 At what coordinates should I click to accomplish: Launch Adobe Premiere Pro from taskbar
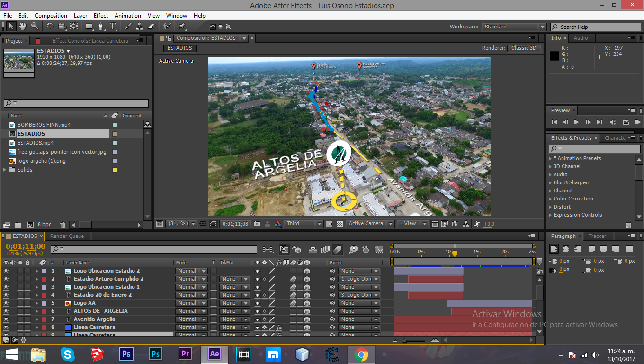(185, 354)
